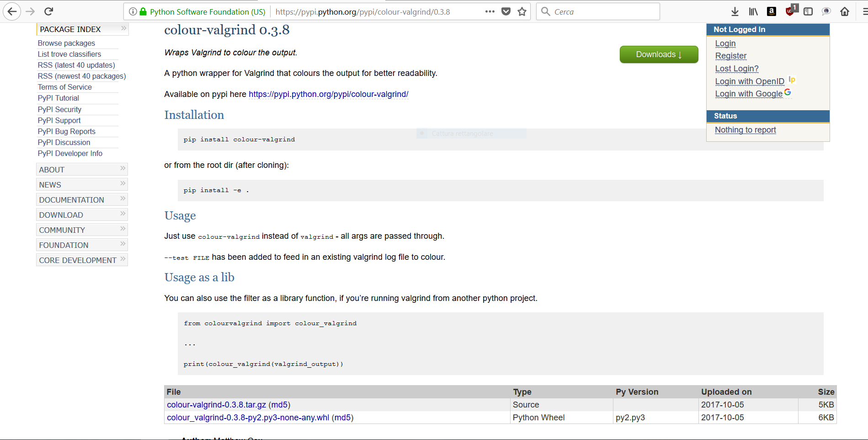Expand the DOWNLOAD menu section
This screenshot has height=440, width=868.
pyautogui.click(x=82, y=215)
